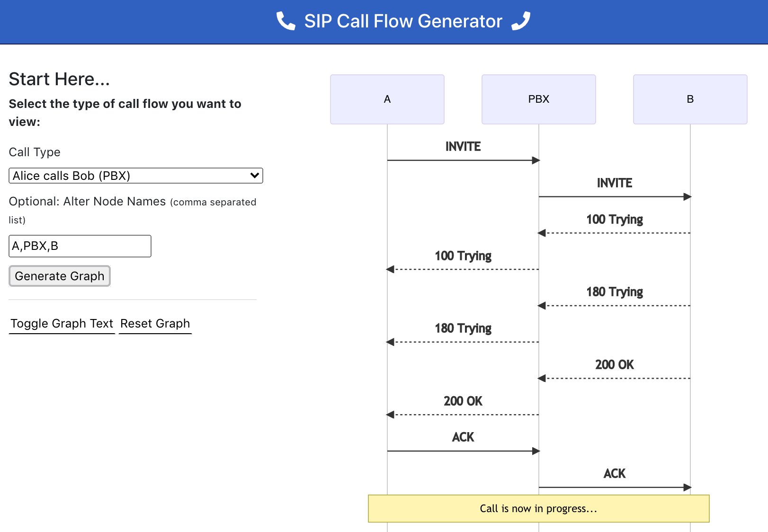Image resolution: width=768 pixels, height=532 pixels.
Task: Click the right phone receiver icon in the header
Action: coord(521,20)
